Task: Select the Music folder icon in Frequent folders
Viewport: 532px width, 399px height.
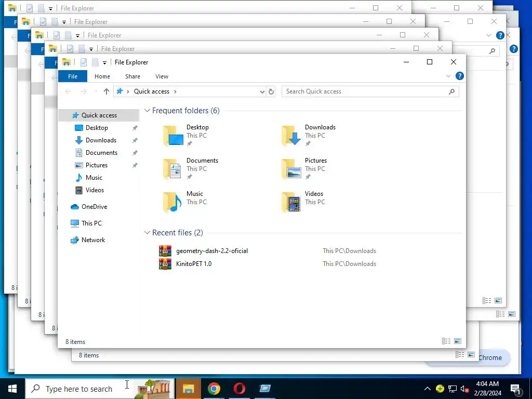Action: point(173,202)
